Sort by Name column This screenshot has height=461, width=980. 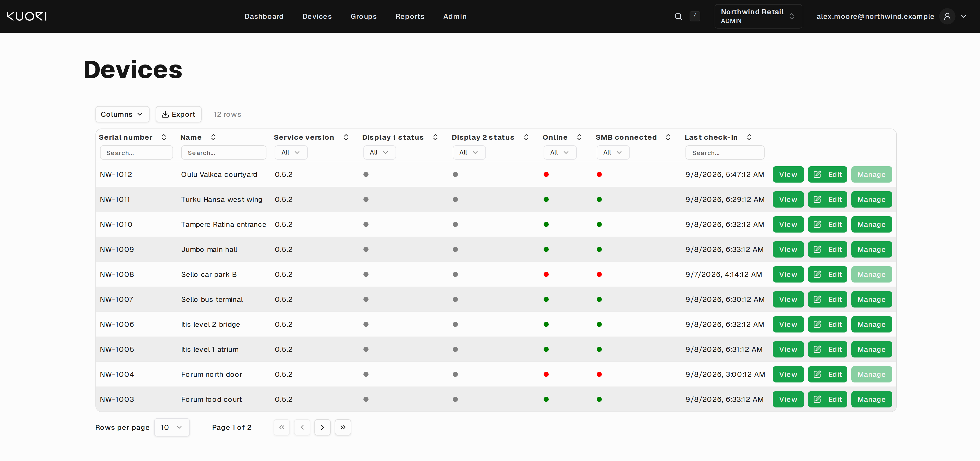point(213,137)
